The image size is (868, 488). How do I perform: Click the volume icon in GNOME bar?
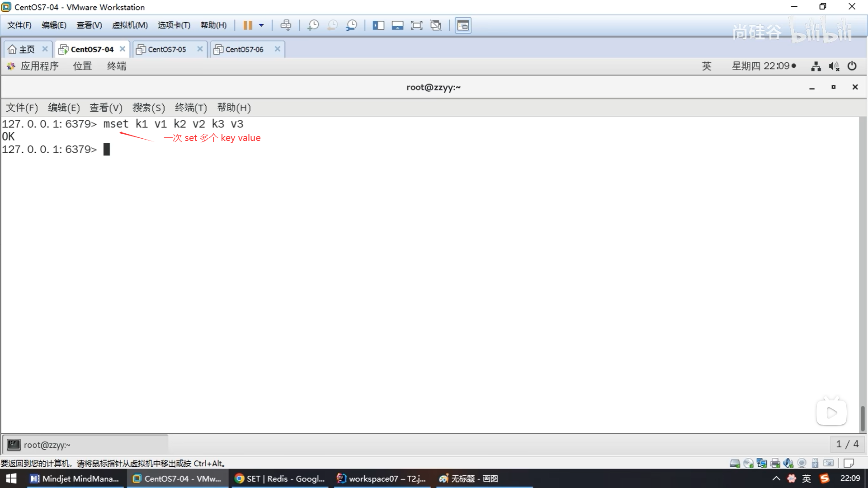pos(834,66)
